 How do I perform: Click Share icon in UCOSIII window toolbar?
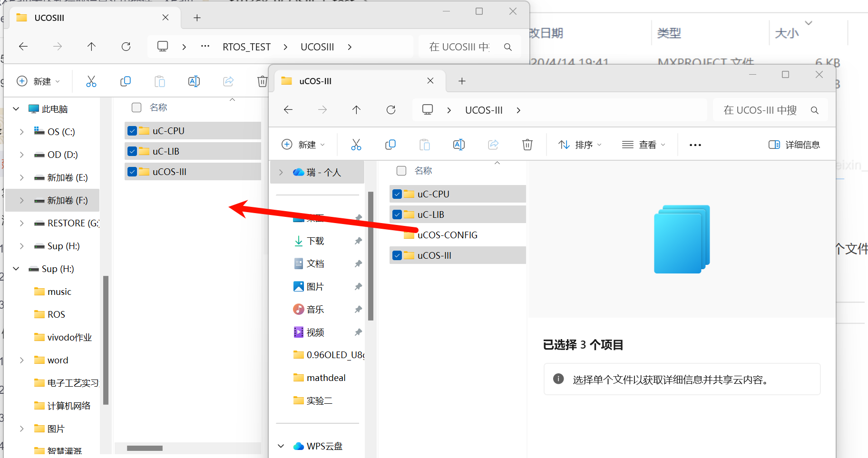[x=228, y=81]
